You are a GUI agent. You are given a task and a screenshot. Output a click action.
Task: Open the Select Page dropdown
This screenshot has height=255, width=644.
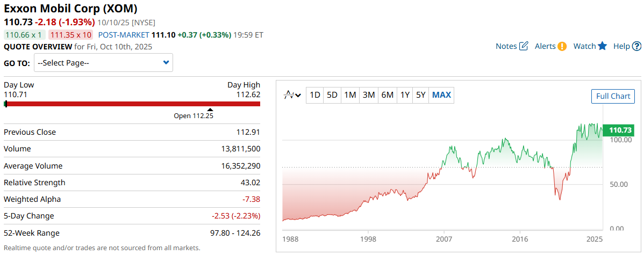103,63
